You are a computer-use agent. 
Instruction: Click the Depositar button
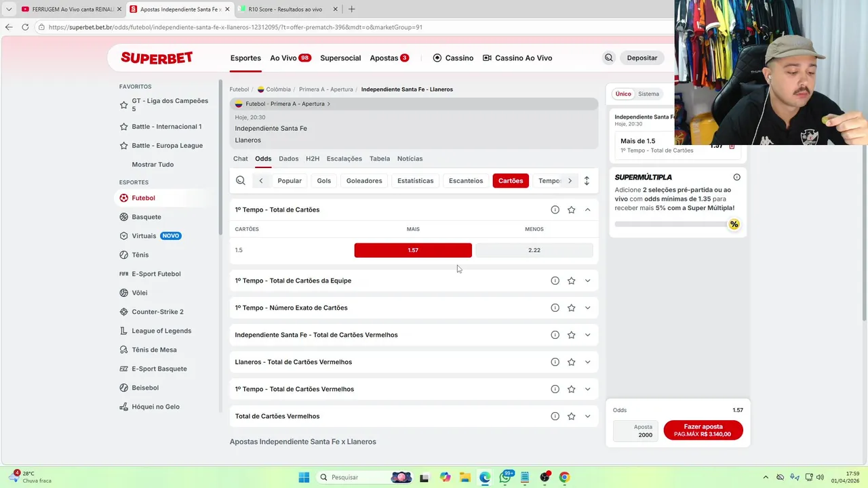click(642, 58)
